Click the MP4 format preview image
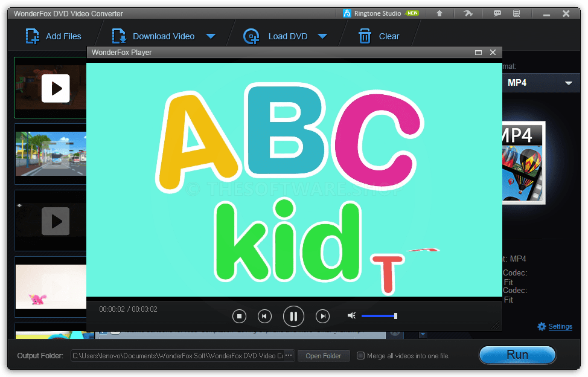The width and height of the screenshot is (588, 377). tap(523, 163)
